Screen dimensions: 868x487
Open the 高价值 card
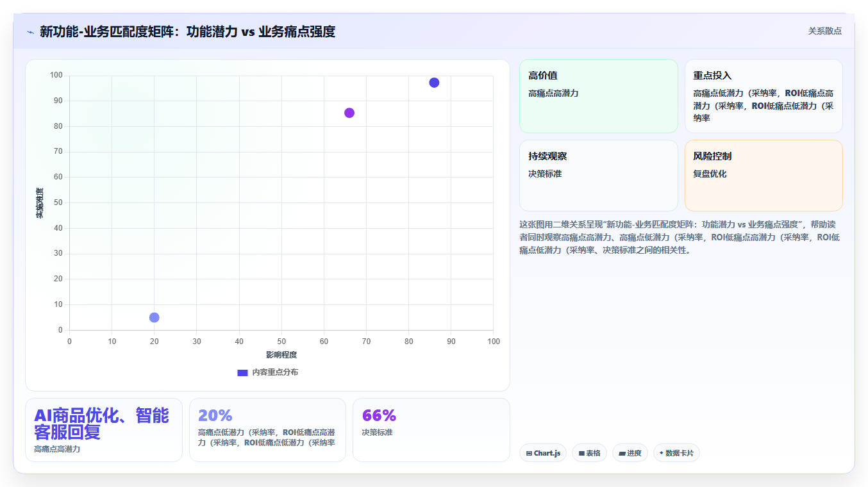598,96
